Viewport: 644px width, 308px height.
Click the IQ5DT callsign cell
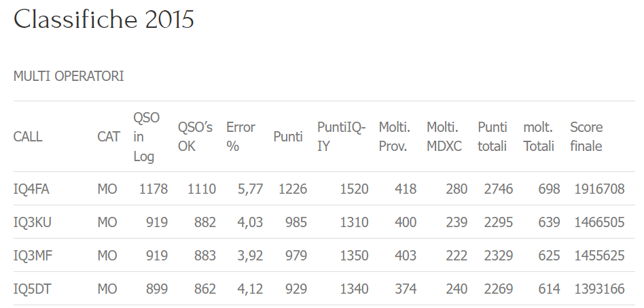33,289
